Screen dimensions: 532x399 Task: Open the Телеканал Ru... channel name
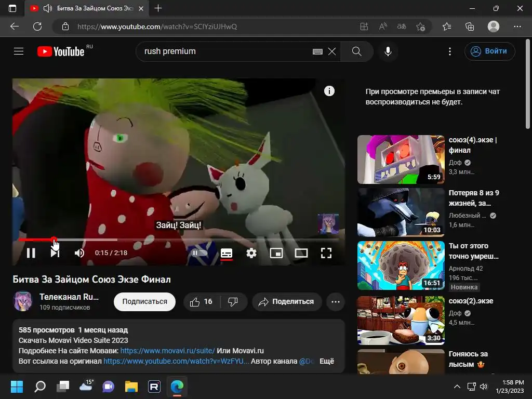coord(69,297)
